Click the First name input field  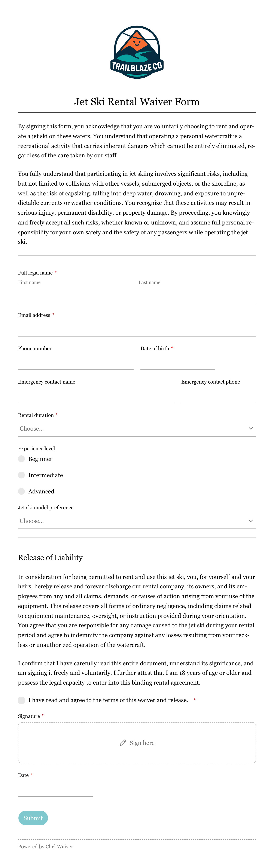tap(77, 295)
